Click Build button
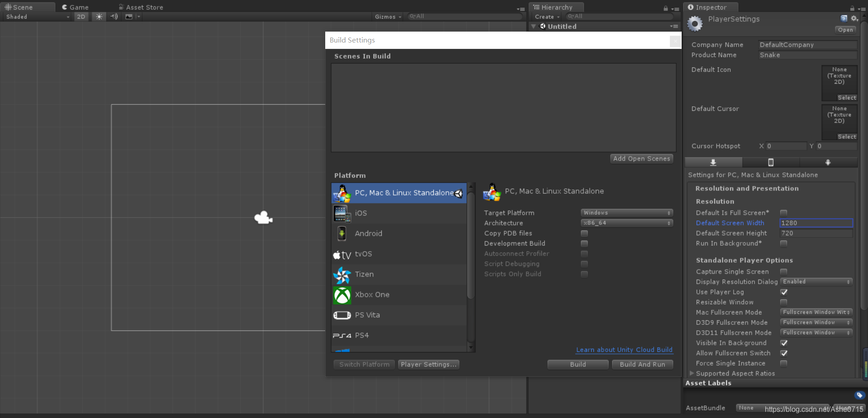Screen dimensions: 868x418 tap(578, 365)
